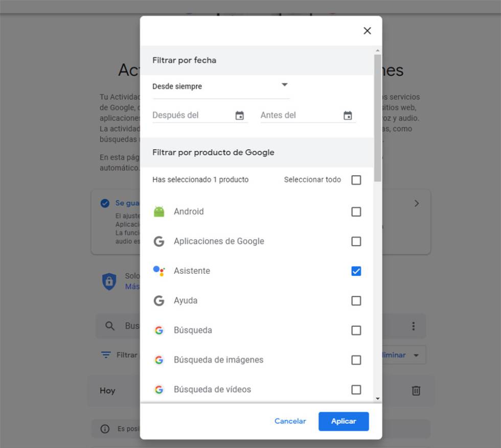
Task: Tick the Búsqueda checkbox
Action: [x=356, y=331]
